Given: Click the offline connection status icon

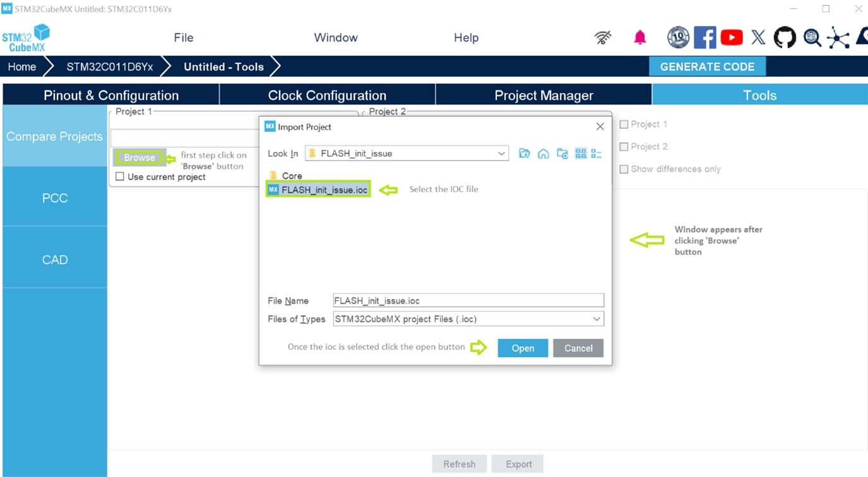Looking at the screenshot, I should 603,38.
